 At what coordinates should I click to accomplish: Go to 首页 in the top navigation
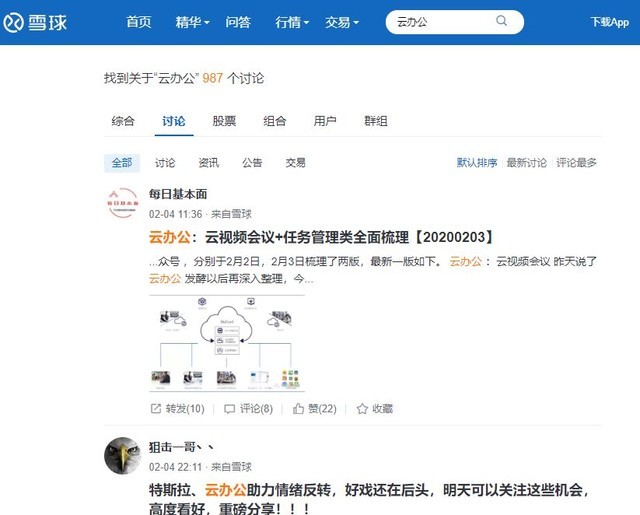pyautogui.click(x=139, y=22)
